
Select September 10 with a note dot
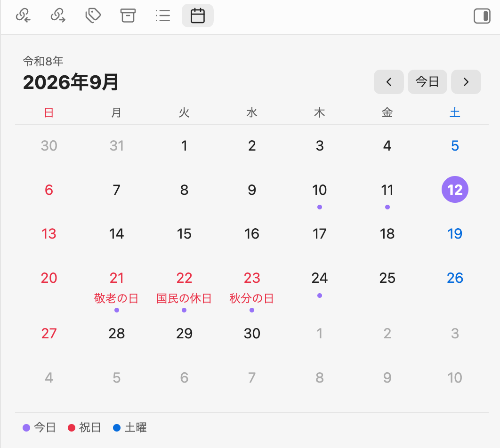[320, 190]
